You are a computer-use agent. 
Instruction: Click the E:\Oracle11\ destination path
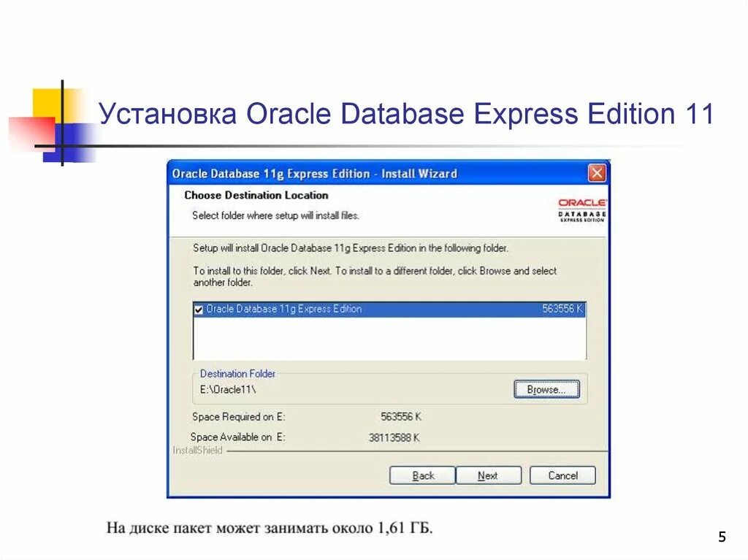point(228,390)
